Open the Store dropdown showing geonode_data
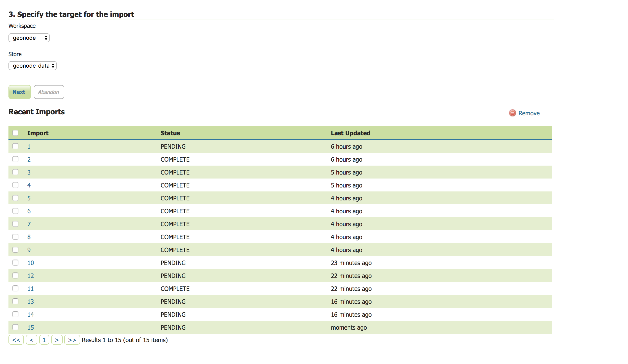 pyautogui.click(x=32, y=65)
